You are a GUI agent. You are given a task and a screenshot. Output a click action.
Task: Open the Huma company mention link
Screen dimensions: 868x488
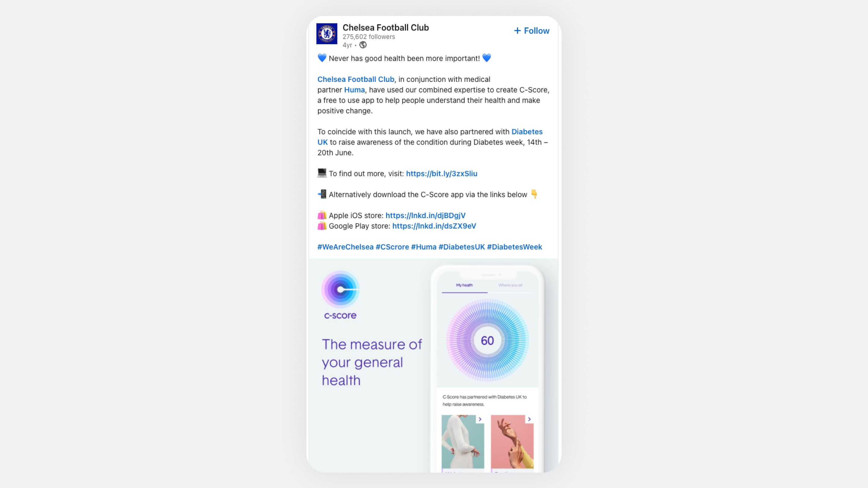click(x=354, y=90)
